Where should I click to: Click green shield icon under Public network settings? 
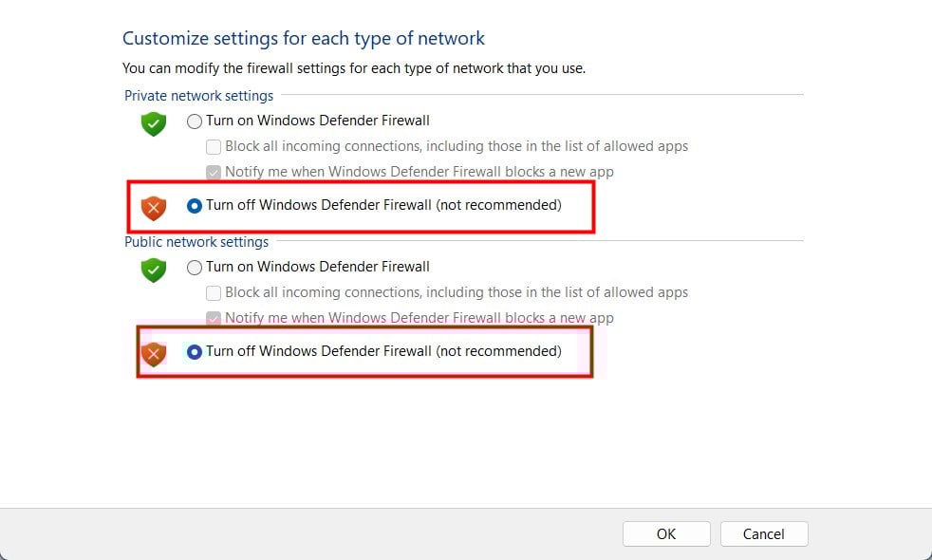coord(154,270)
